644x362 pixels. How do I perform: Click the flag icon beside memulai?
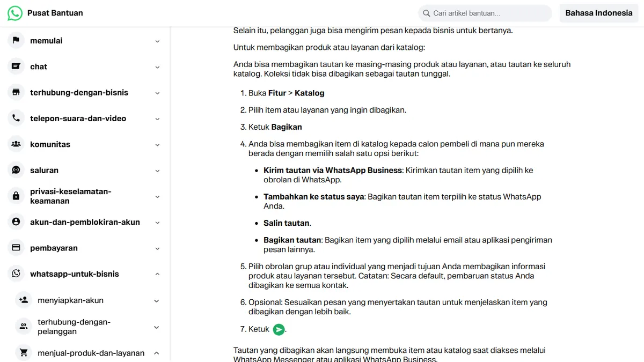(16, 40)
